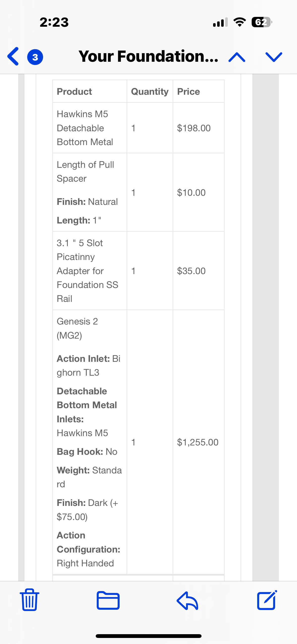Image resolution: width=297 pixels, height=644 pixels.
Task: Compose new message with pencil icon
Action: [x=267, y=600]
